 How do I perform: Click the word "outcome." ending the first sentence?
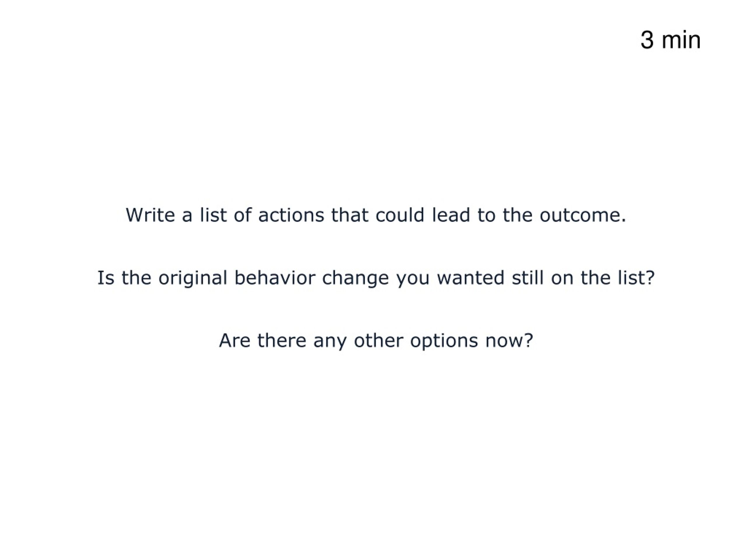(x=583, y=215)
